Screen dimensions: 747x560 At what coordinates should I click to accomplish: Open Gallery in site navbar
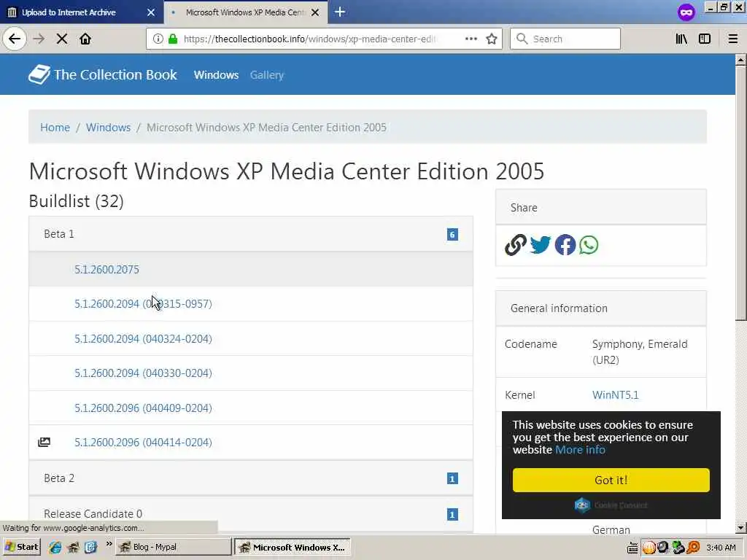267,75
